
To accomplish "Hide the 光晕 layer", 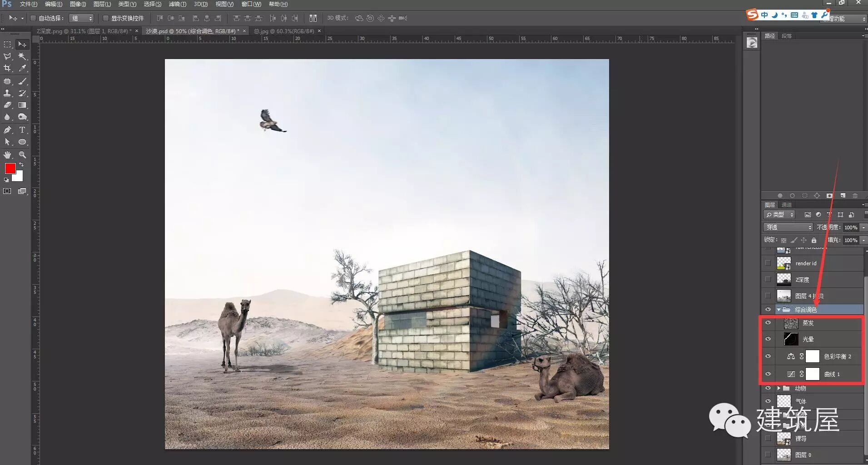I will click(768, 339).
